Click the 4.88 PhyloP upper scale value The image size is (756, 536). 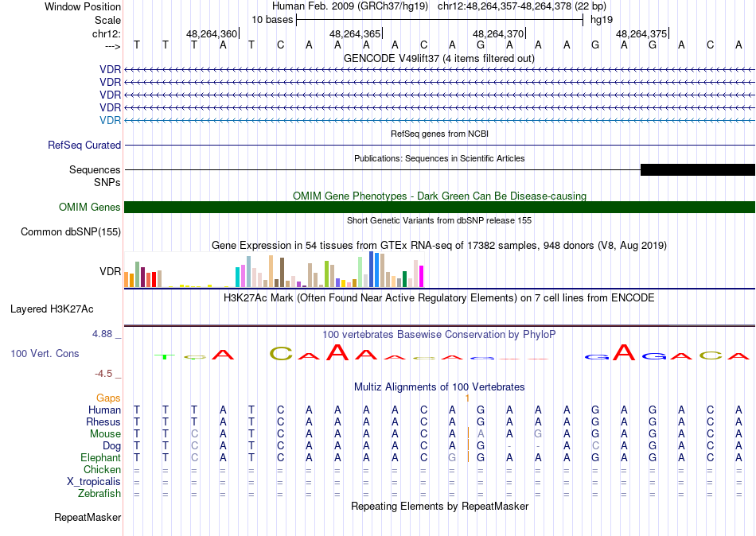coord(102,333)
